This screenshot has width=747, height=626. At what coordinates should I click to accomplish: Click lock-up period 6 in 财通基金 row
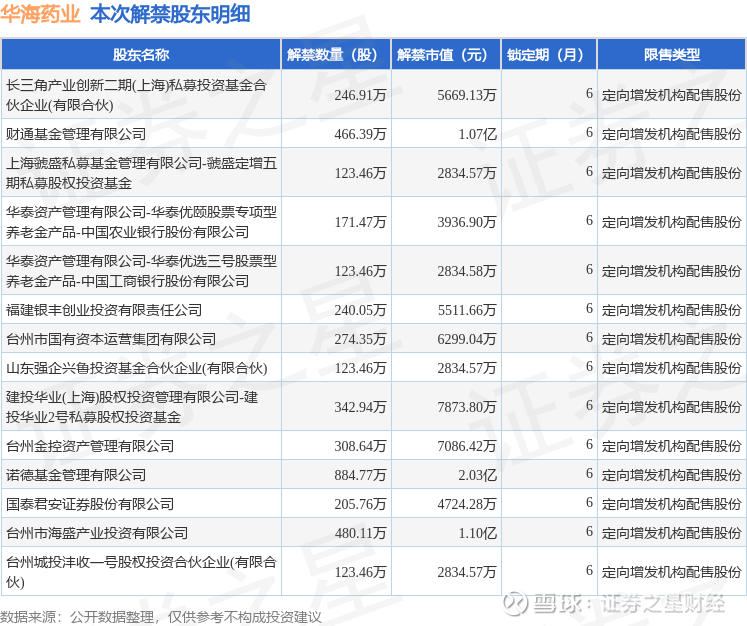tap(589, 132)
